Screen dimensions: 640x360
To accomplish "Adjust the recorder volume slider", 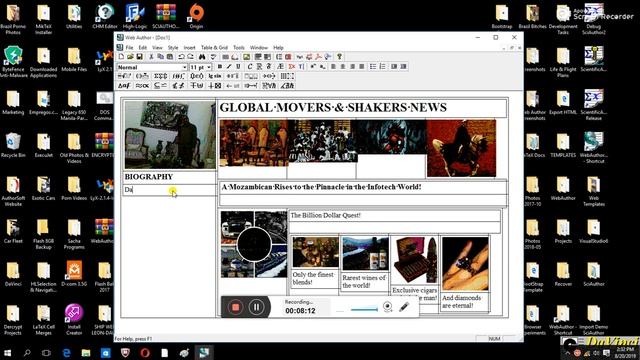I will pos(364,309).
